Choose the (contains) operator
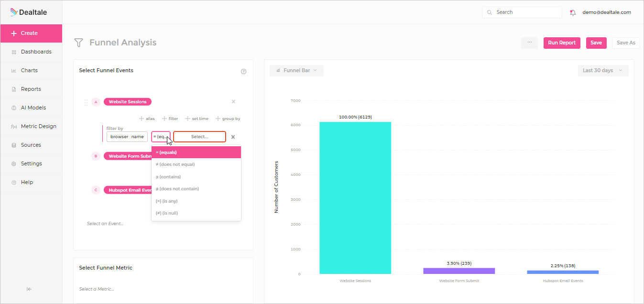This screenshot has height=304, width=644. [196, 177]
